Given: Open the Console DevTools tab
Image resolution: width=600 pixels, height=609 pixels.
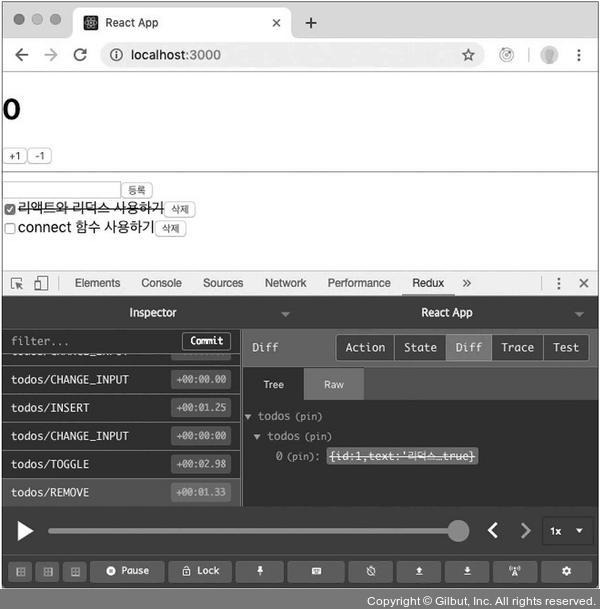Looking at the screenshot, I should point(161,283).
